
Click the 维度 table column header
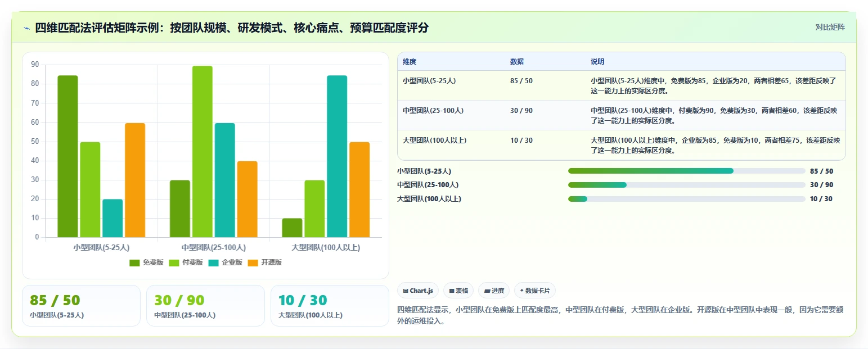[410, 61]
